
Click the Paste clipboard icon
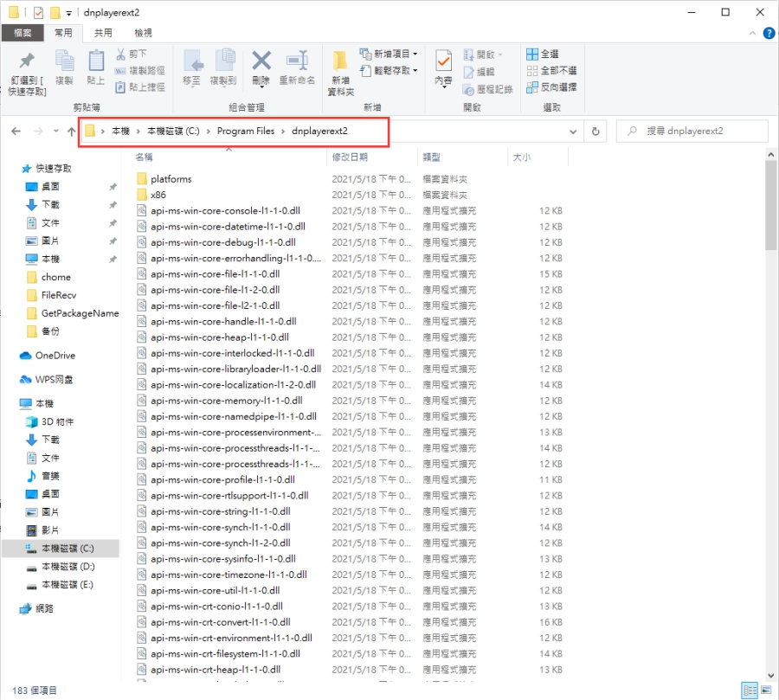pos(96,61)
